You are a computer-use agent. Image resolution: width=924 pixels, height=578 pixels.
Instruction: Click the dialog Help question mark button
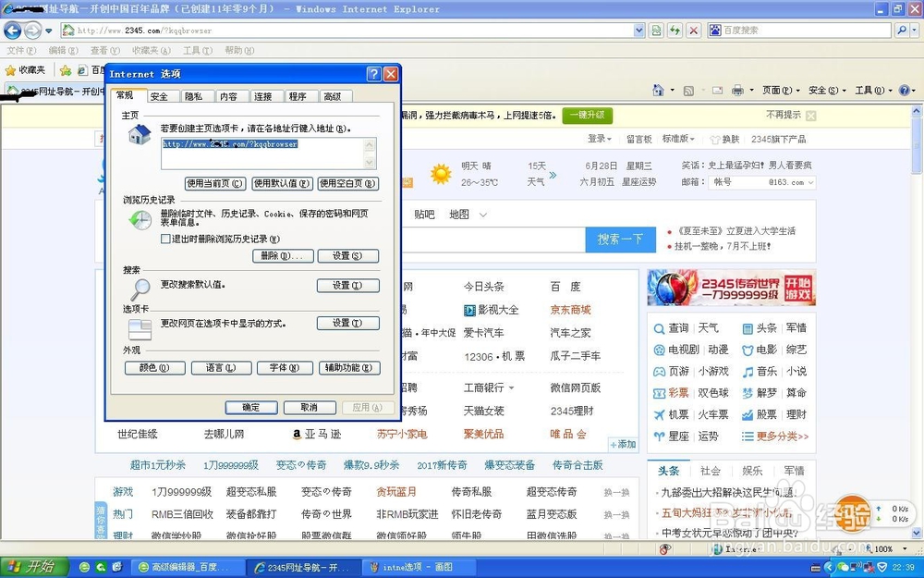tap(373, 74)
